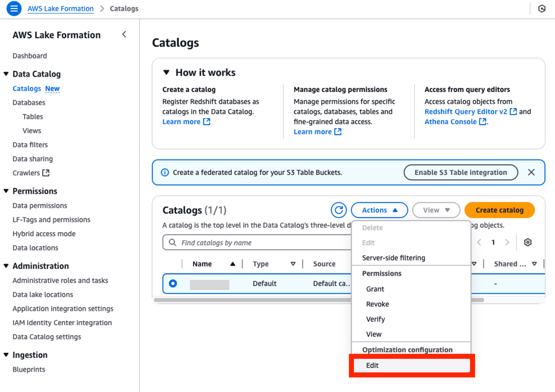This screenshot has height=392, width=555.
Task: Click the horizontal scrollbar under catalogs table
Action: click(319, 300)
